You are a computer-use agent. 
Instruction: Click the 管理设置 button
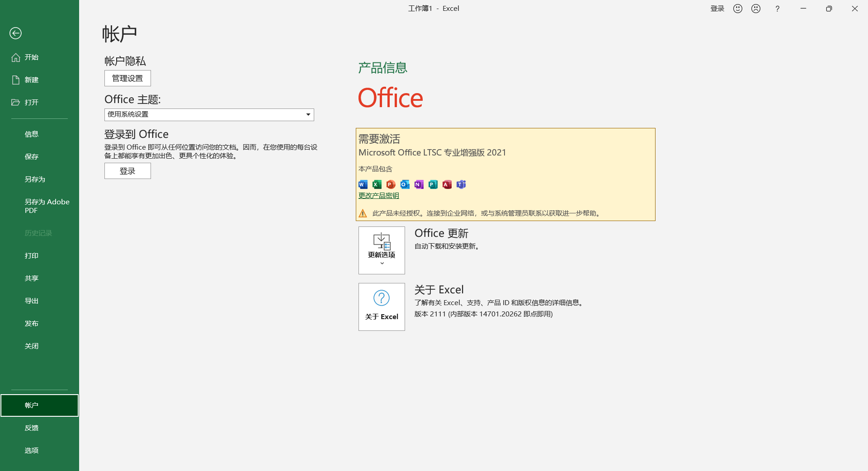click(x=127, y=78)
